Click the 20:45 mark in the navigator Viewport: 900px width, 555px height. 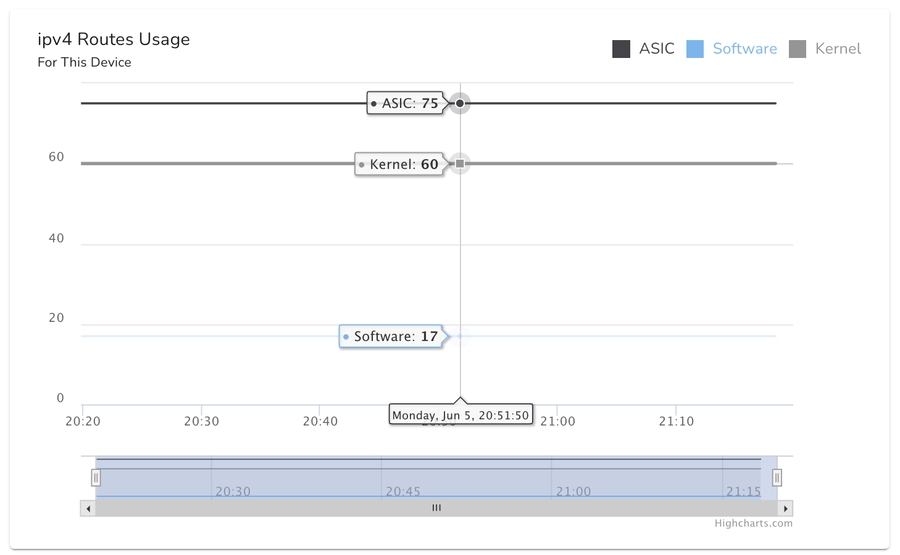click(x=403, y=491)
